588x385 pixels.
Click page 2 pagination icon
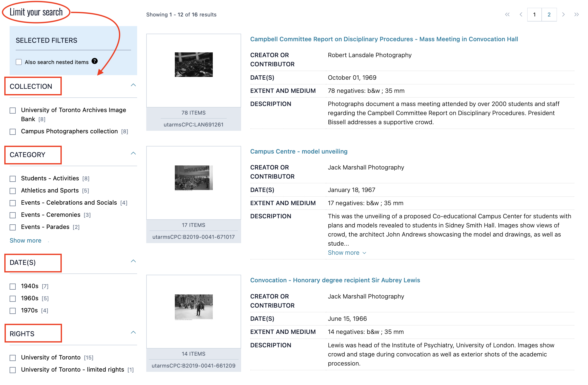[549, 15]
